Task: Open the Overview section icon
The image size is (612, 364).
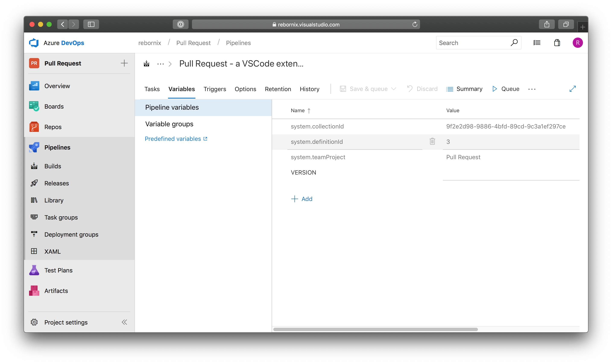Action: tap(34, 86)
